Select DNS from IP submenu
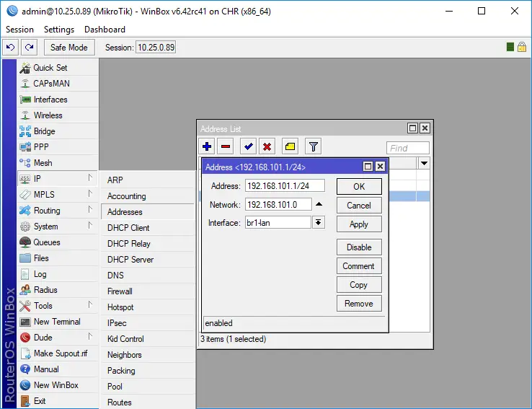The width and height of the screenshot is (532, 409). (x=148, y=276)
